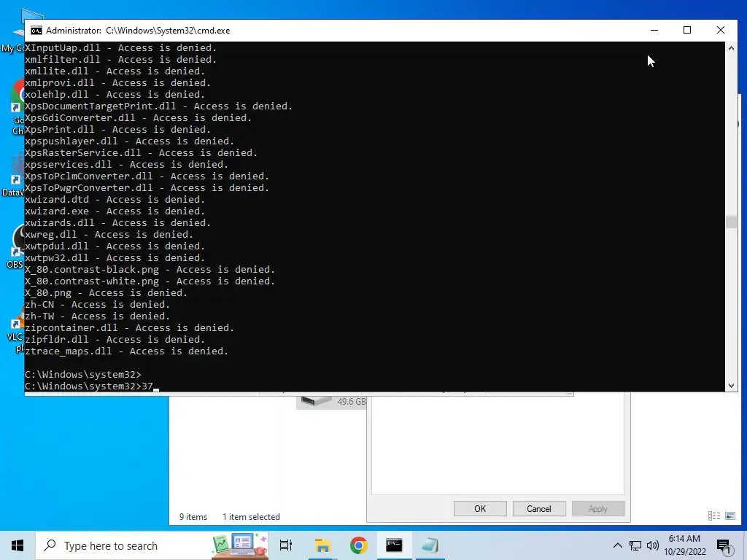
Task: Click 'XInputUap.dll - Access is denied.' line
Action: [x=120, y=48]
